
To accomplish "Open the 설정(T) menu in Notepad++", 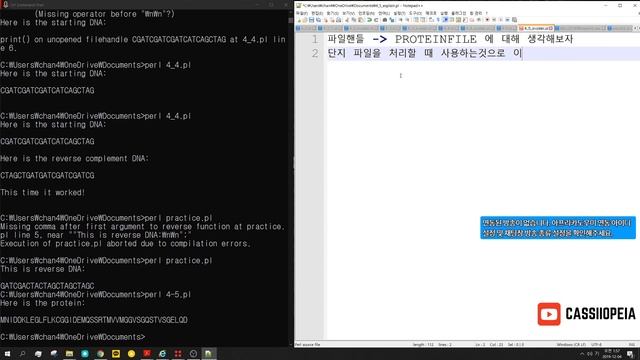I will (x=400, y=13).
